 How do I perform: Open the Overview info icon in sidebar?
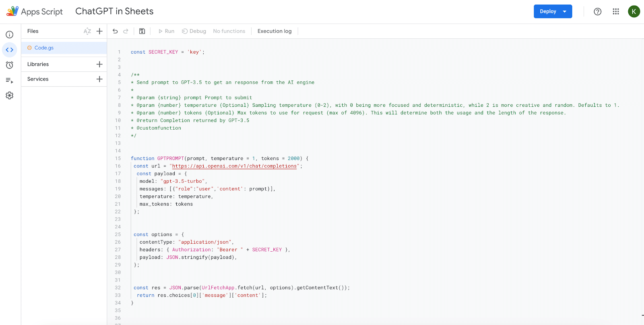(10, 35)
